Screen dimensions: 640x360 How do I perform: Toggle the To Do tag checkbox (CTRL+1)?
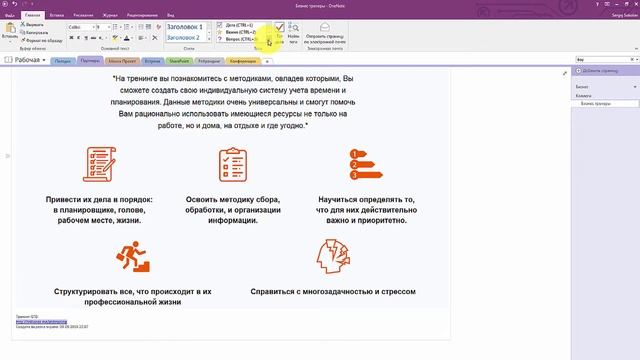click(x=220, y=25)
